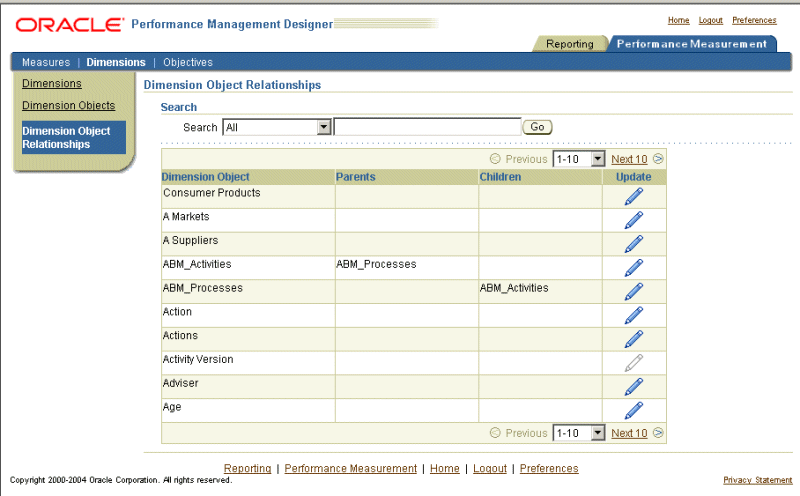Click Home link in top right
The width and height of the screenshot is (800, 496).
679,20
